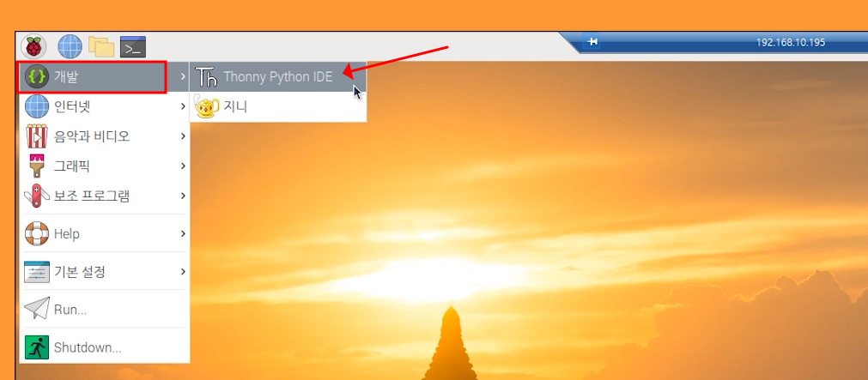Launch the terminal icon in taskbar
The width and height of the screenshot is (868, 380).
133,47
